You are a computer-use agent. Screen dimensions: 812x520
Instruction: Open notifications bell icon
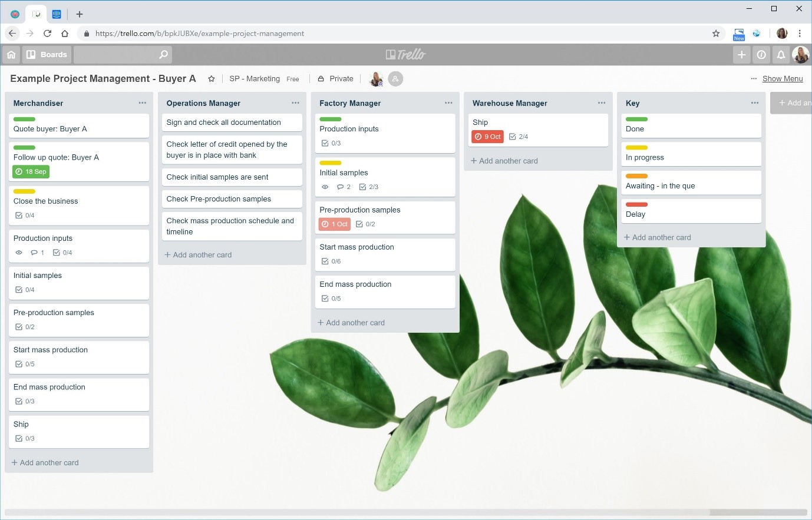coord(781,55)
